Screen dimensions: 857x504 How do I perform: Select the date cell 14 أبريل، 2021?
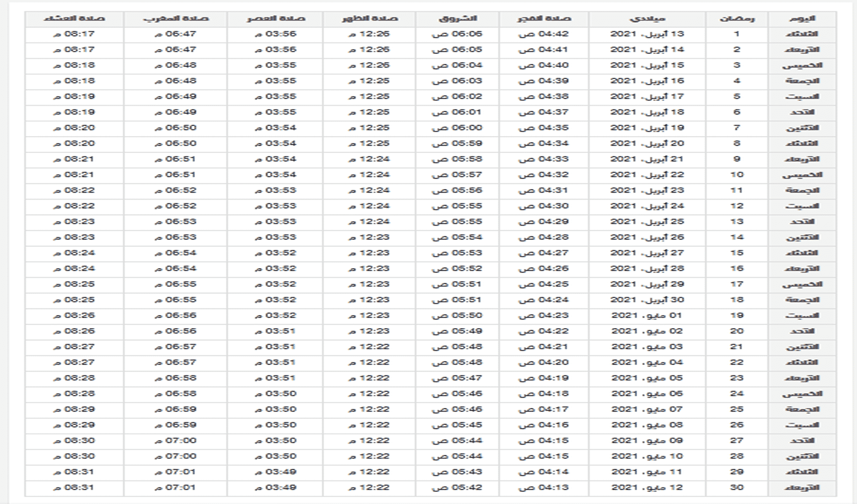647,50
